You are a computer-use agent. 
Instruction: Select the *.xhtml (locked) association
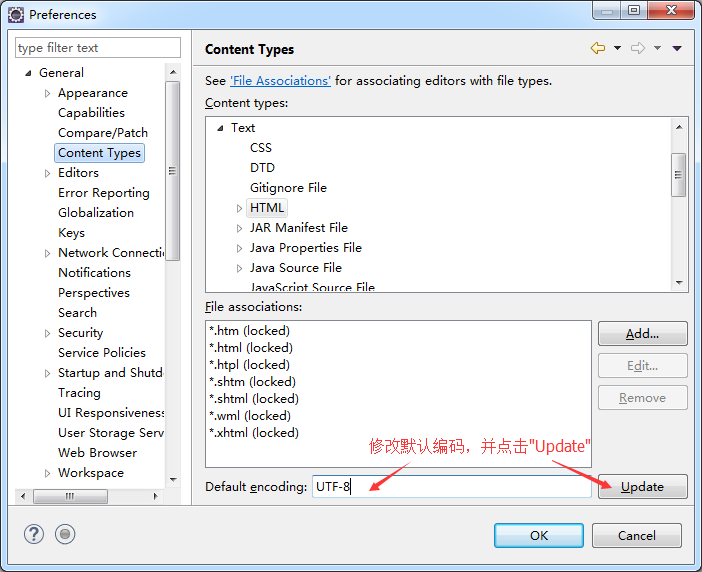click(254, 433)
